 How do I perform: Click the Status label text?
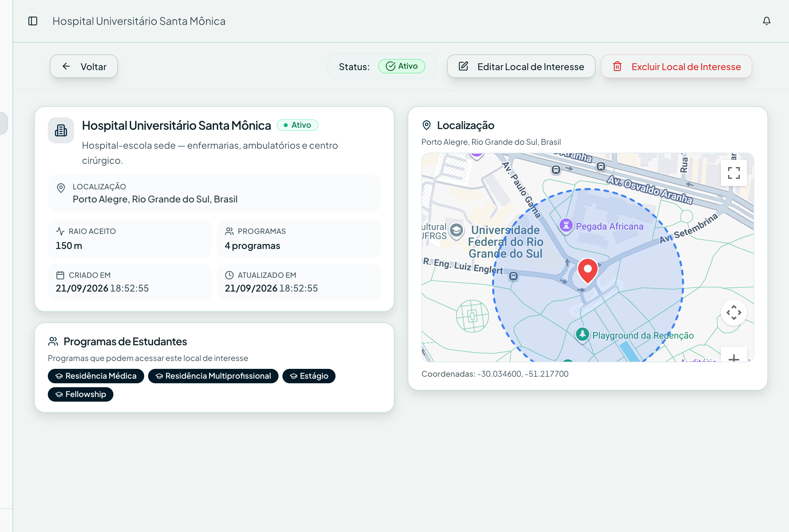(x=354, y=67)
